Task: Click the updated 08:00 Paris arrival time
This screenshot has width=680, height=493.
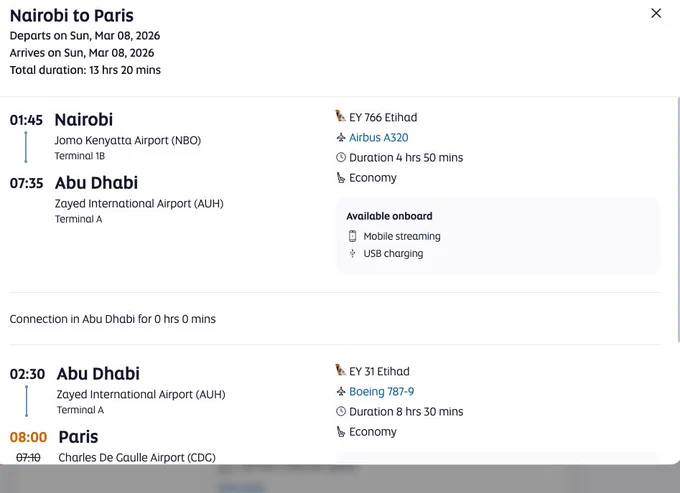Action: pyautogui.click(x=28, y=437)
